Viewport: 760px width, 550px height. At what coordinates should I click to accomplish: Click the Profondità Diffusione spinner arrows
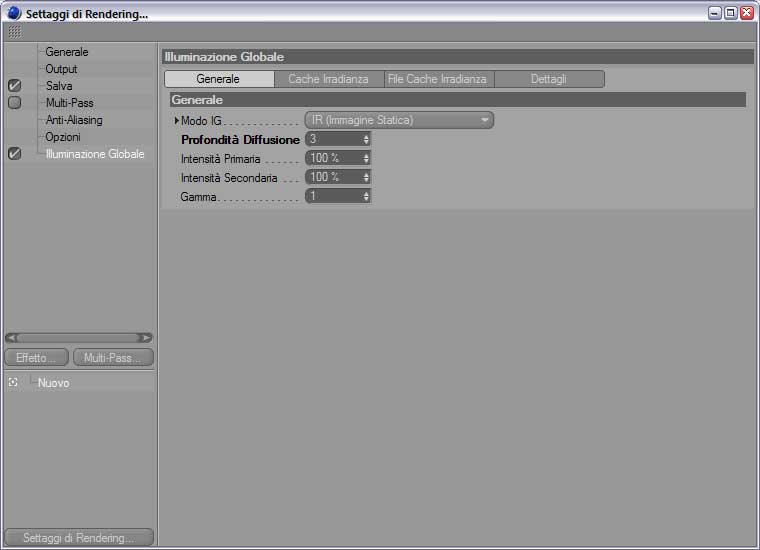pyautogui.click(x=366, y=140)
